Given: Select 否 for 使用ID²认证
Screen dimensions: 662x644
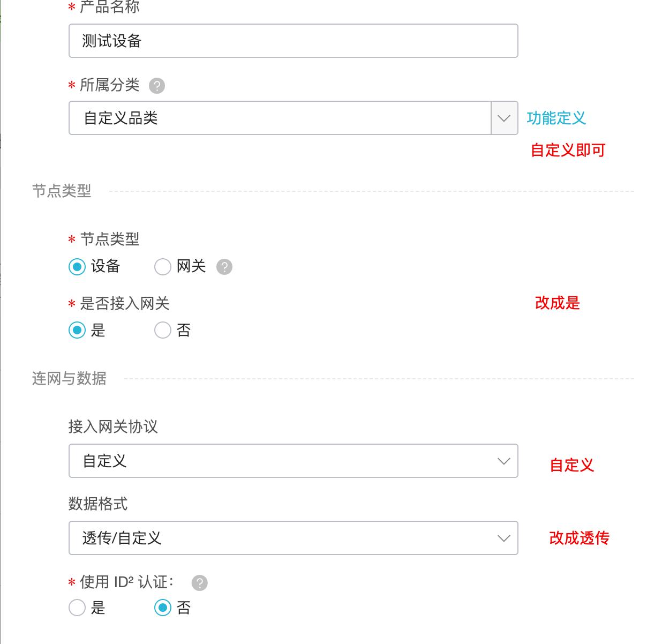Looking at the screenshot, I should tap(162, 608).
